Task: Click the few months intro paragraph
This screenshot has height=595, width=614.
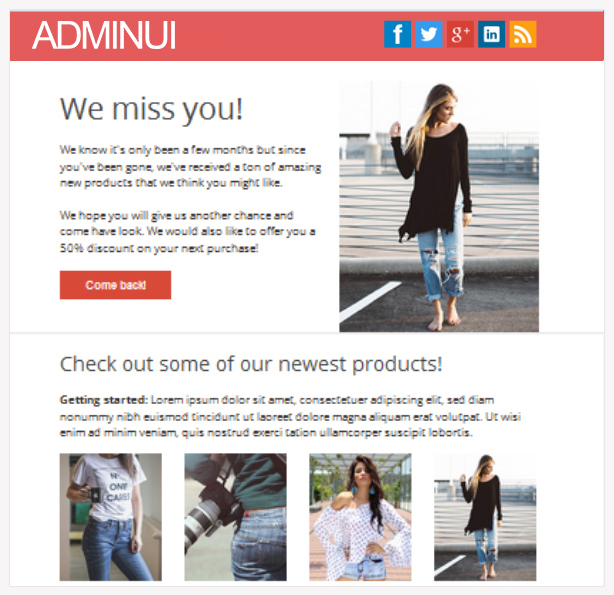Action: tap(190, 166)
